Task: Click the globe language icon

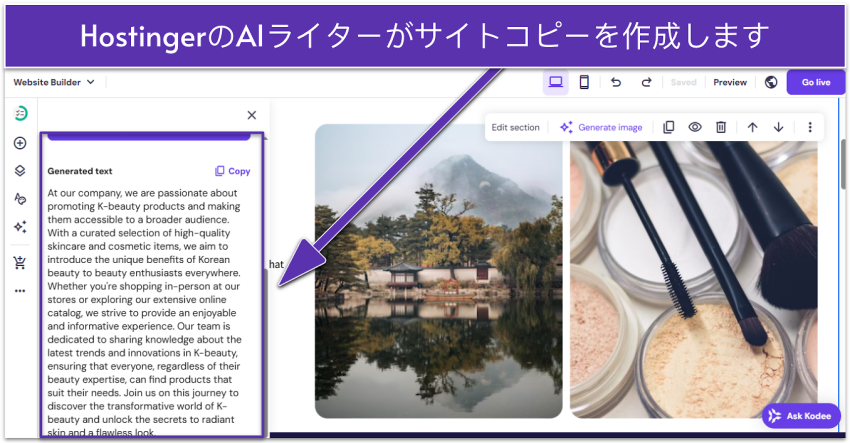Action: point(771,82)
